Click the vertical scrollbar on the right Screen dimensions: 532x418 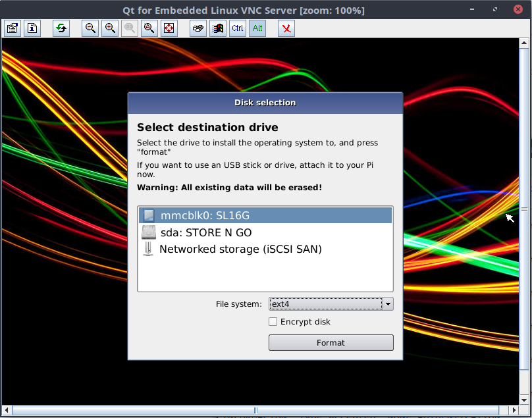[525, 209]
